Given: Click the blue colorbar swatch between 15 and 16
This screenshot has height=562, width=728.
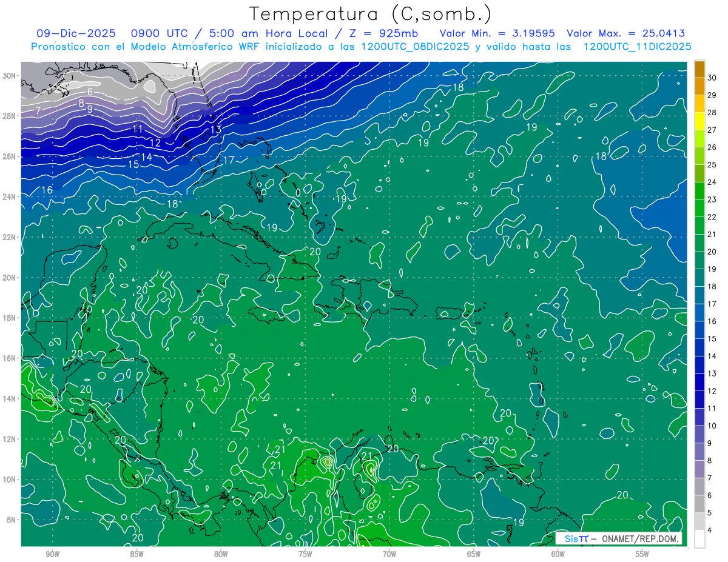Looking at the screenshot, I should point(699,330).
